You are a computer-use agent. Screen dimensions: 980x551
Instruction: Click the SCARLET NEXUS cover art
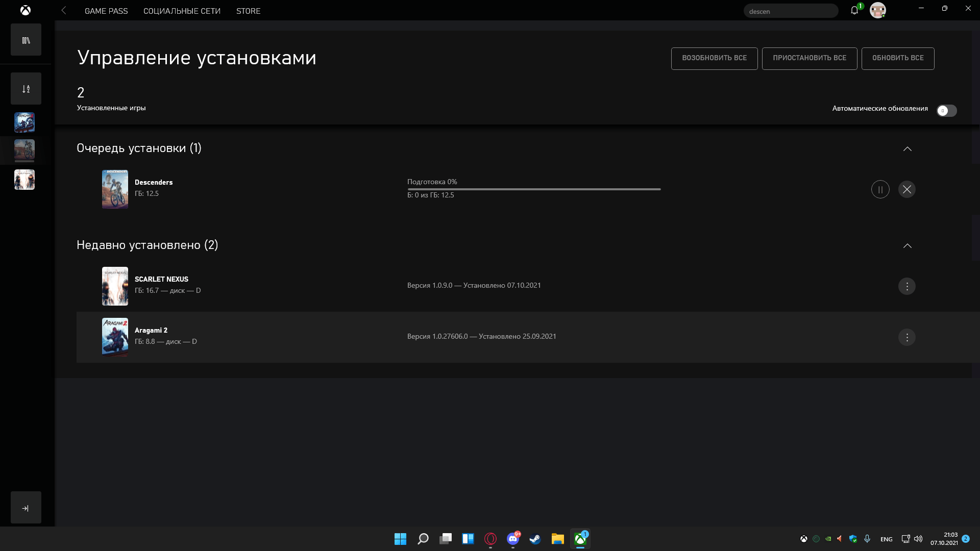[x=115, y=286]
